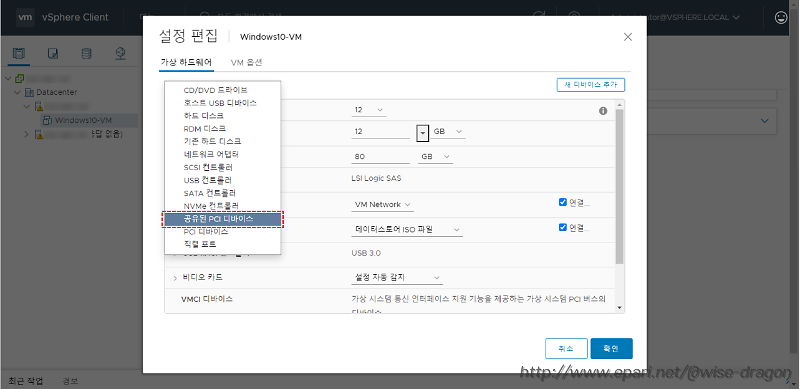Open hard disk unit GB dropdown
The image size is (800, 389).
click(x=435, y=157)
